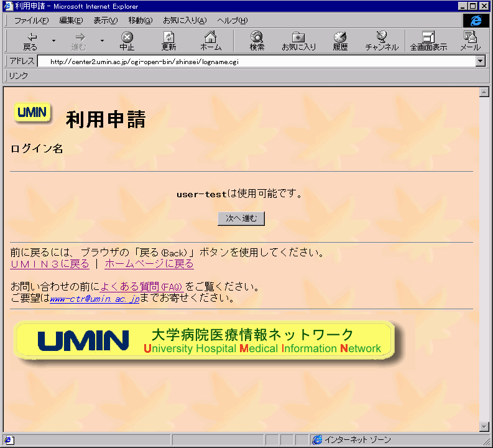Open the address bar dropdown list
Viewport: 493px width, 448px height.
[x=480, y=62]
